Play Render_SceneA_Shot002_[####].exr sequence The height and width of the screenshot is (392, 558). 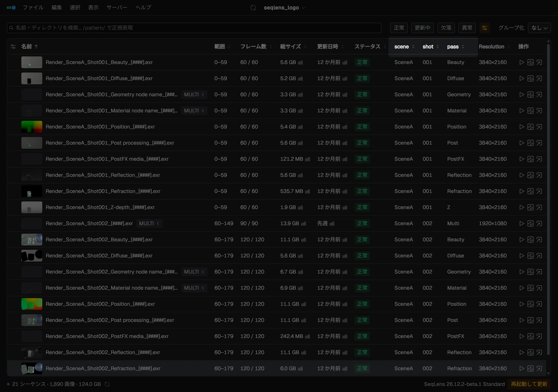(x=522, y=223)
